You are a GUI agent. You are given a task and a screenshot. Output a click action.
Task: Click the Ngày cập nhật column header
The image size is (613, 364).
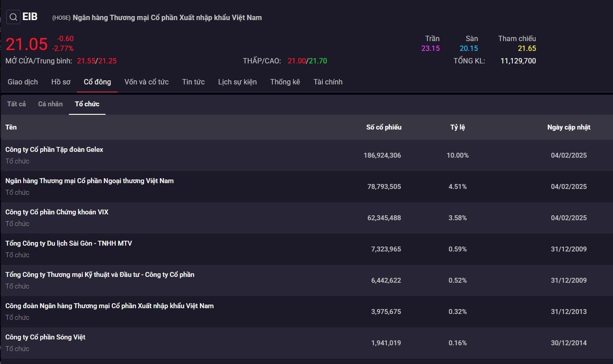tap(569, 127)
